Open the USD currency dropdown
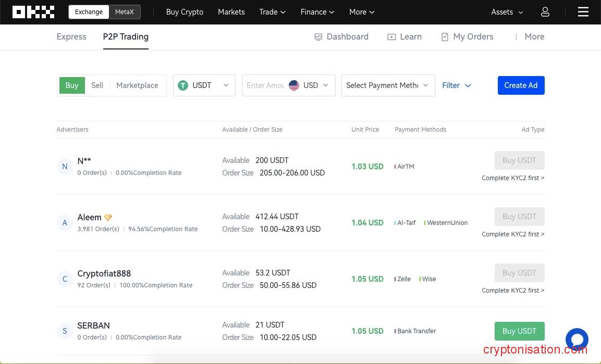This screenshot has height=364, width=601. coord(311,85)
